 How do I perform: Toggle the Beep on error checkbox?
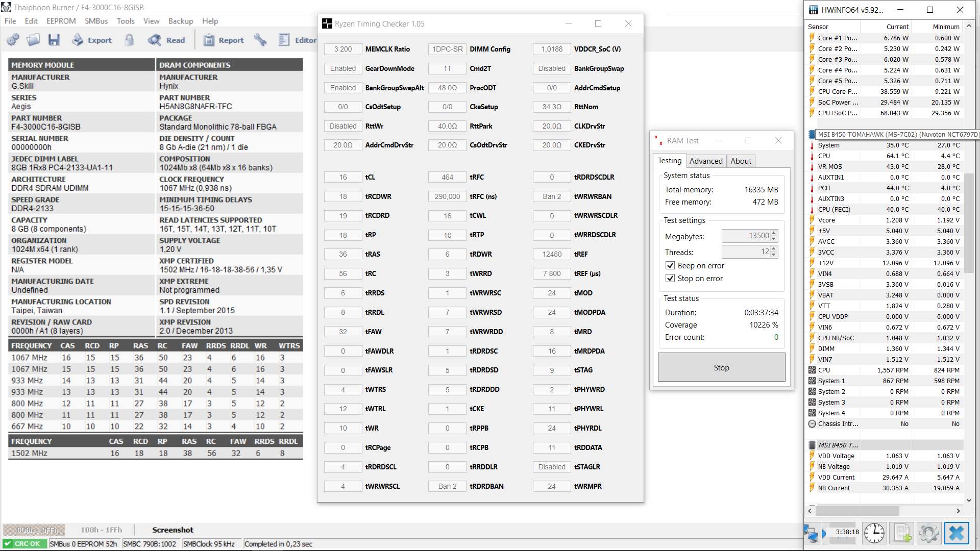pos(670,266)
